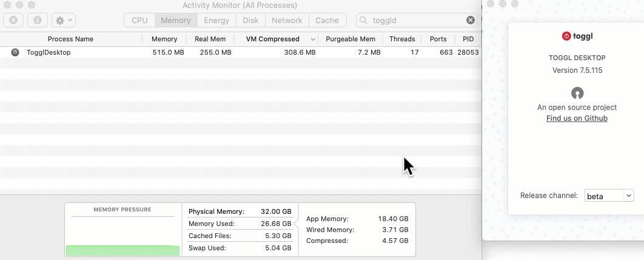The height and width of the screenshot is (260, 644).
Task: Switch to the Disk tab
Action: click(x=250, y=20)
